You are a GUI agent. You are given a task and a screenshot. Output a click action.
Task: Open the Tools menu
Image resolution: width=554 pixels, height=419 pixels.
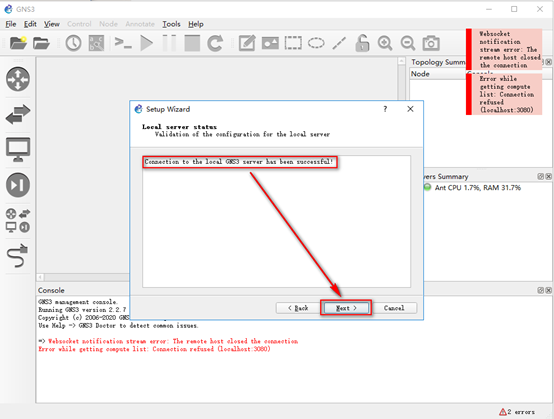[x=171, y=24]
